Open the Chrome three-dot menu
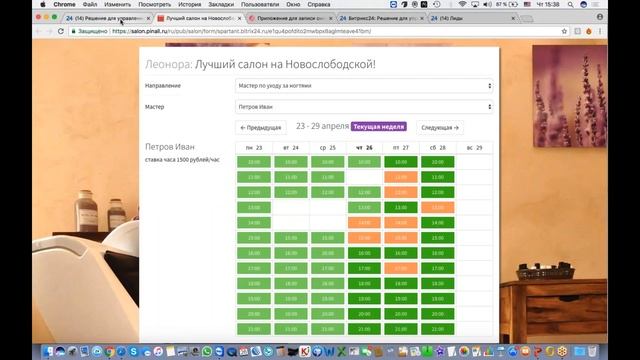The width and height of the screenshot is (640, 360). (600, 31)
